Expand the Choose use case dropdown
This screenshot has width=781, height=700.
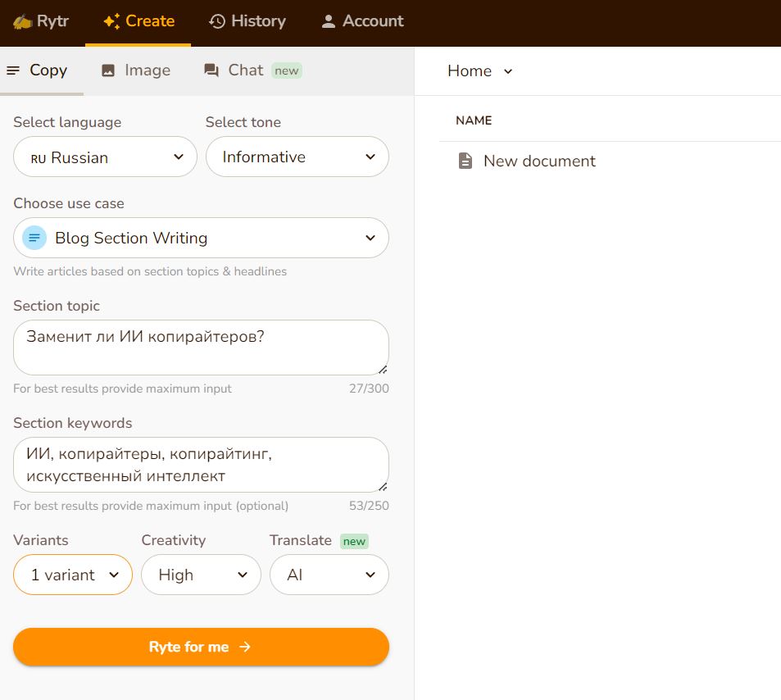click(201, 238)
